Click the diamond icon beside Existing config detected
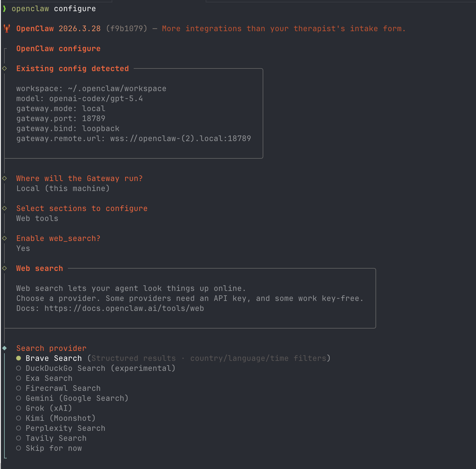The width and height of the screenshot is (476, 469). [4, 68]
